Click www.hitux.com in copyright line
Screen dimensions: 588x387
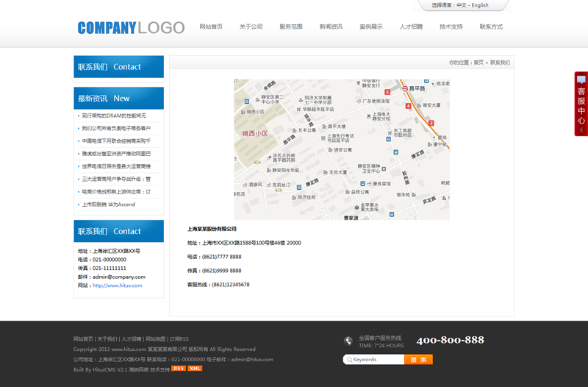click(129, 349)
